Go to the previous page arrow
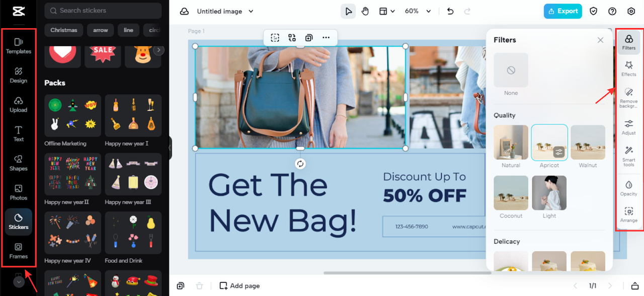Image resolution: width=644 pixels, height=296 pixels. [x=576, y=286]
